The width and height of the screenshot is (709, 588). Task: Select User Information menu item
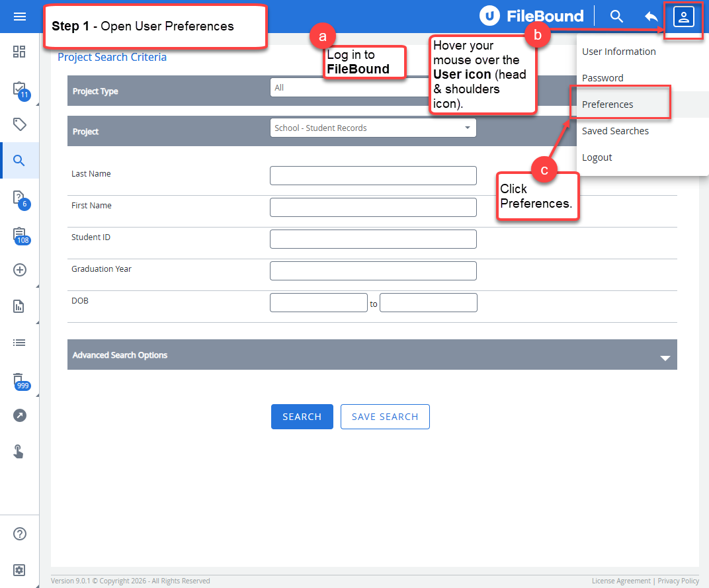tap(618, 52)
